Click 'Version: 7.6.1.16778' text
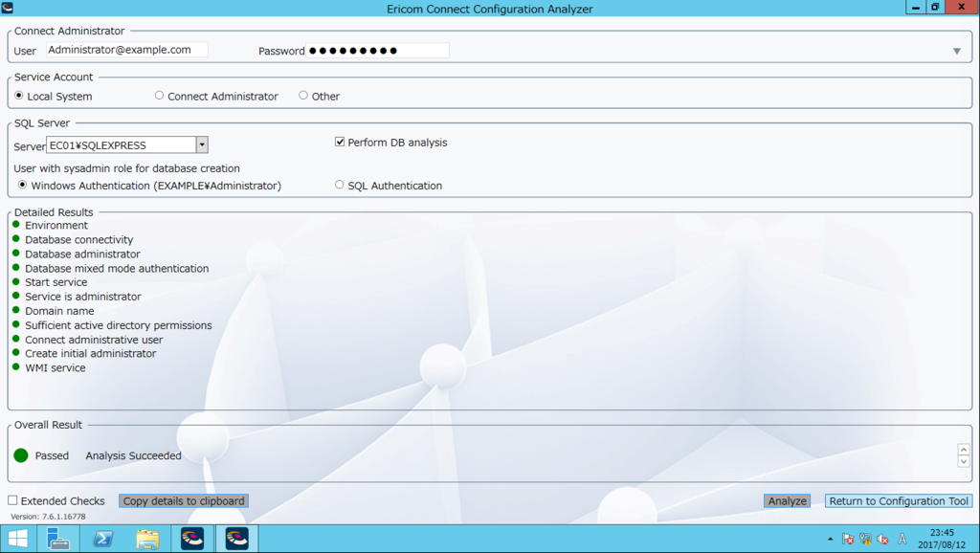 click(x=48, y=516)
